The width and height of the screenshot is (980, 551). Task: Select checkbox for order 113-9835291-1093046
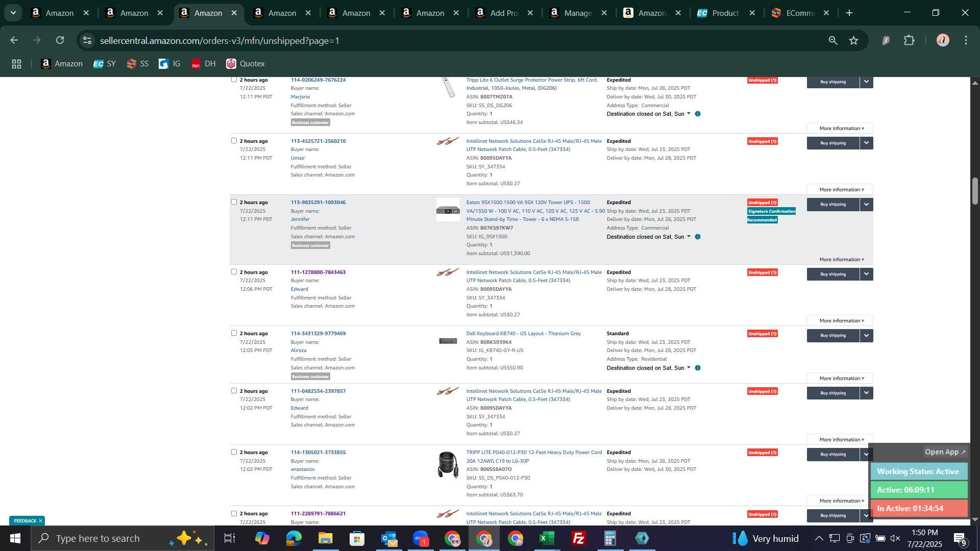pyautogui.click(x=234, y=202)
